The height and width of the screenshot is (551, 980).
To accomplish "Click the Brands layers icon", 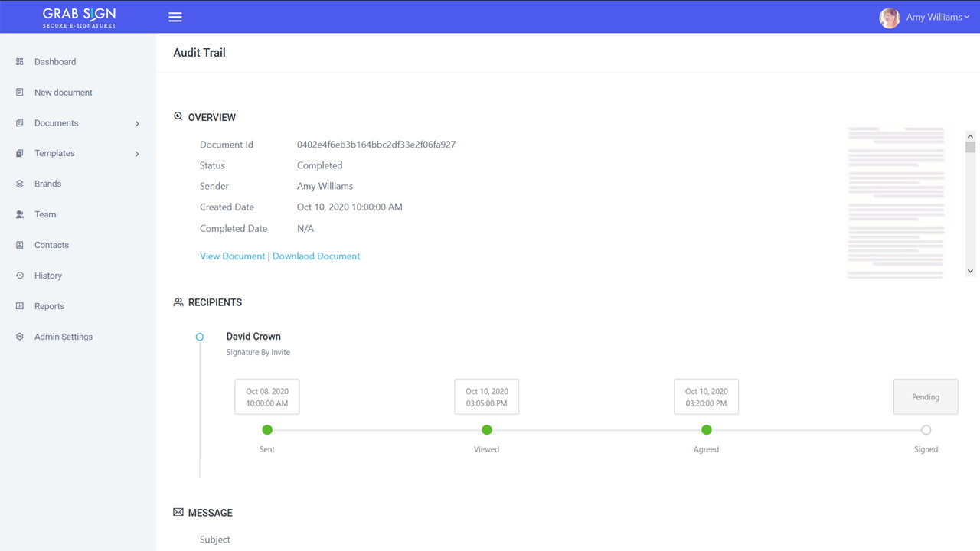I will click(20, 184).
